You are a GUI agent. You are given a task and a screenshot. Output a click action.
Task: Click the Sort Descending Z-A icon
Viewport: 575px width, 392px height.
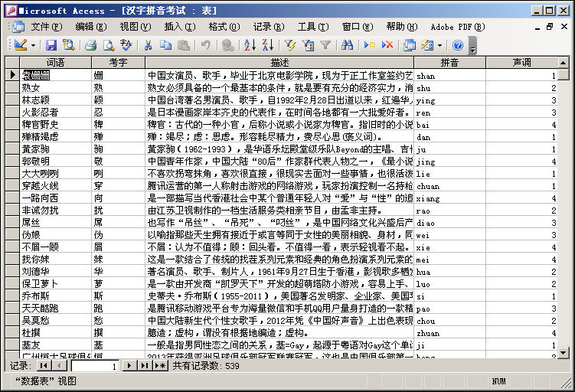coord(268,45)
